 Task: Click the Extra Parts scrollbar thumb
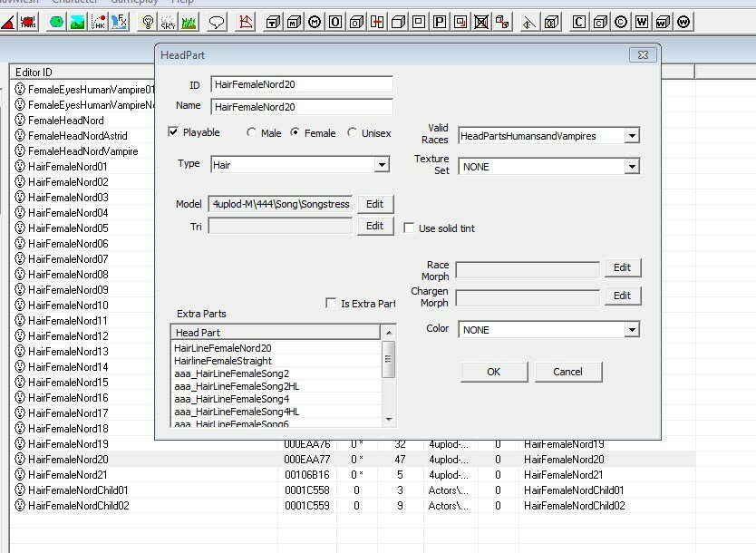[x=389, y=359]
